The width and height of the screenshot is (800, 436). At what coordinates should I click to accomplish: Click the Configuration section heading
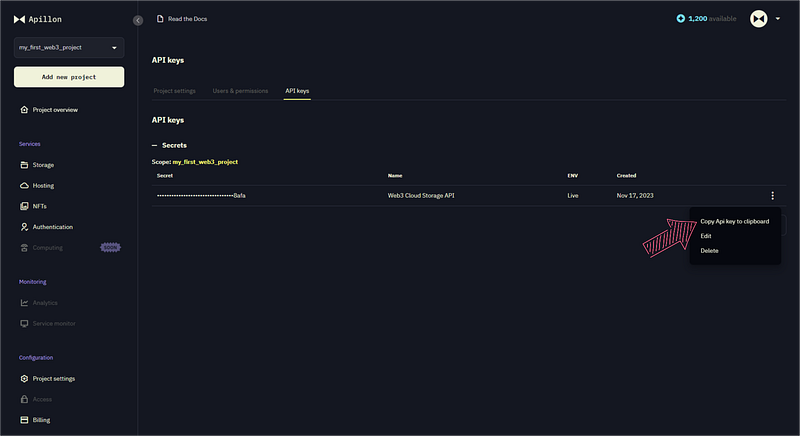36,357
